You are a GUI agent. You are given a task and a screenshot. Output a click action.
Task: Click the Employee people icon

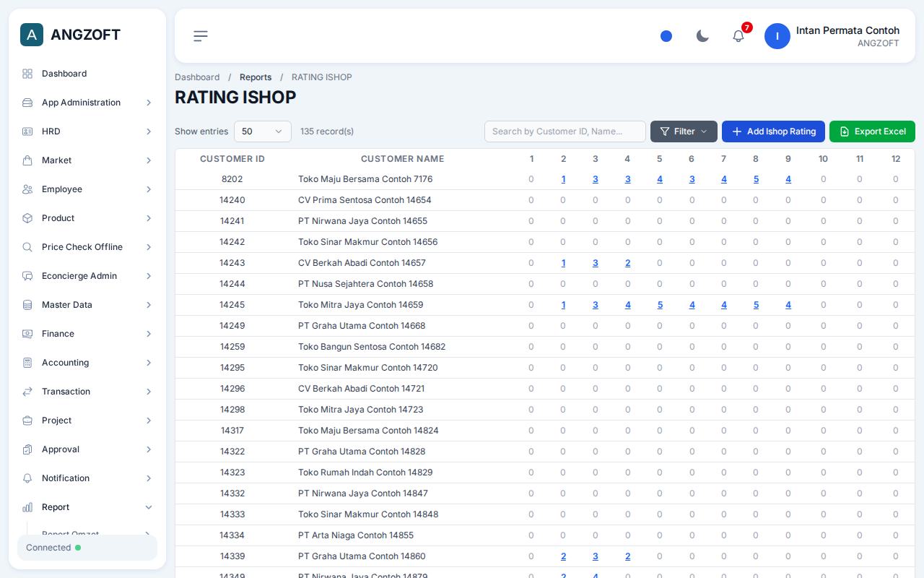(27, 189)
